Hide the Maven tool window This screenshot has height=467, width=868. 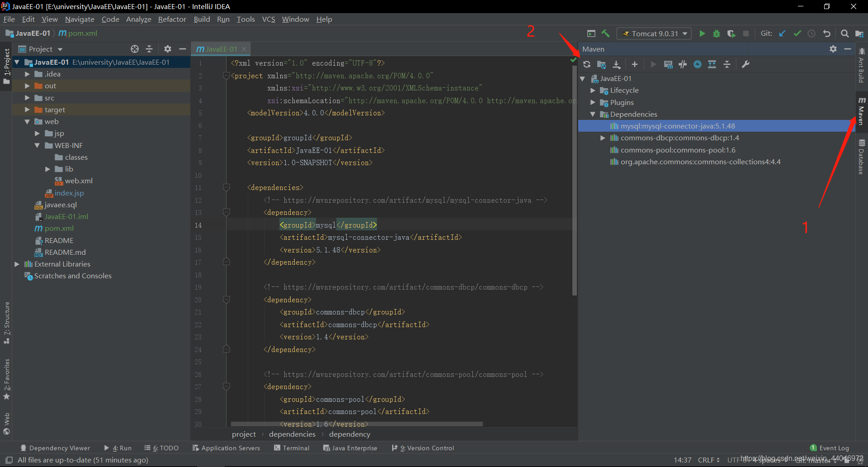tap(848, 49)
